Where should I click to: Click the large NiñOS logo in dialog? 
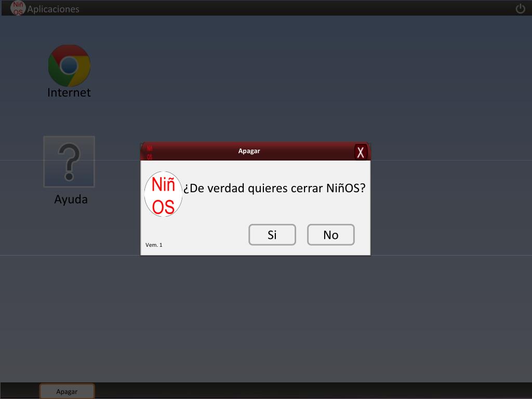163,194
